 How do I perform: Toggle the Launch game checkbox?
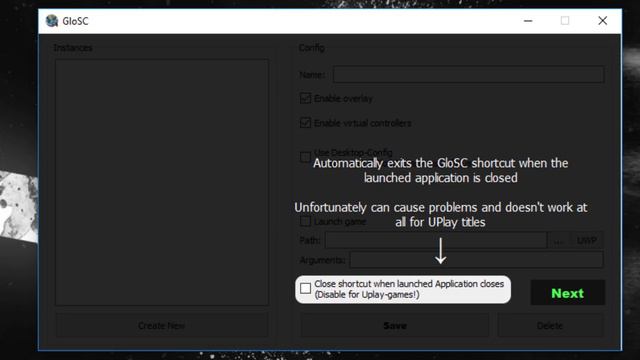305,222
